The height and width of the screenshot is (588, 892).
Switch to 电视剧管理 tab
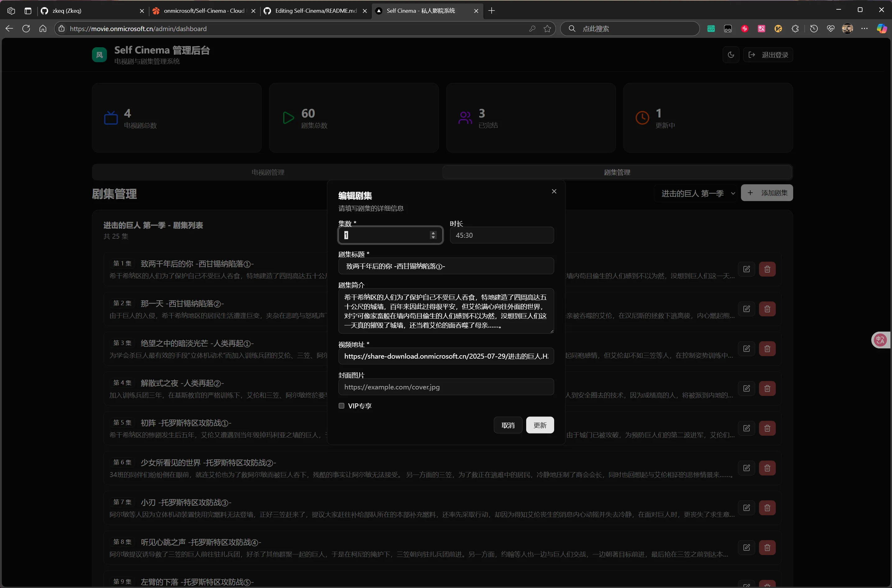tap(267, 172)
